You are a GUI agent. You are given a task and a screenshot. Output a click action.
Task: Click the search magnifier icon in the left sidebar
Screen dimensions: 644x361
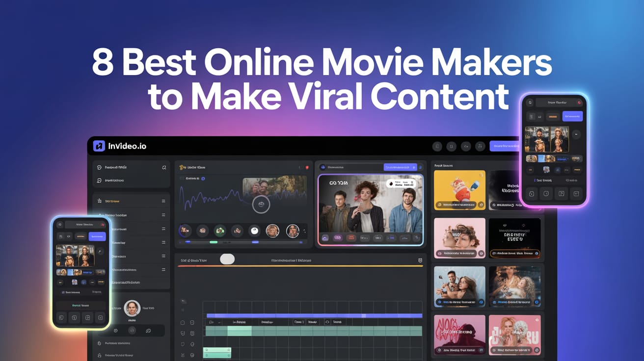164,167
